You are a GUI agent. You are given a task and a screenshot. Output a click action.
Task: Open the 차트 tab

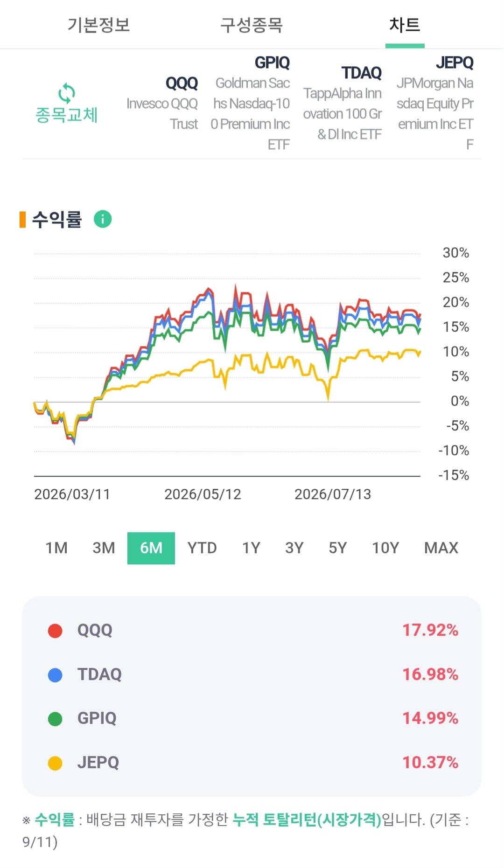tap(405, 25)
